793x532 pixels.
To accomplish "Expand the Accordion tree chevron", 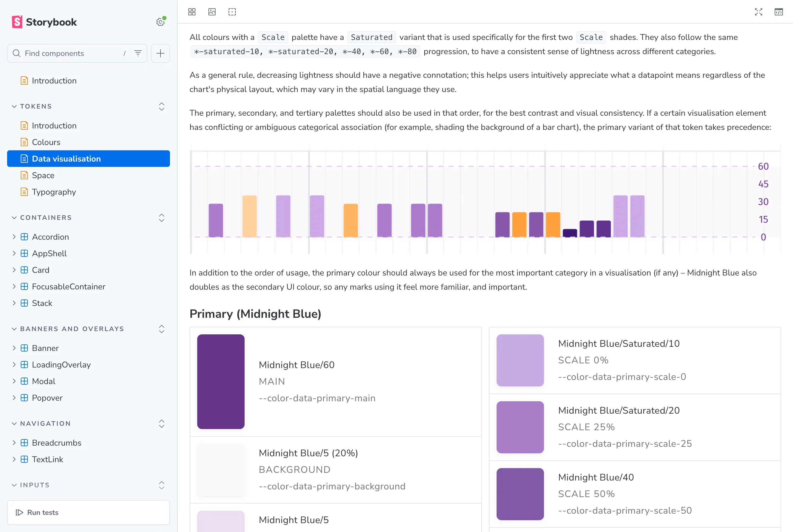I will point(14,237).
